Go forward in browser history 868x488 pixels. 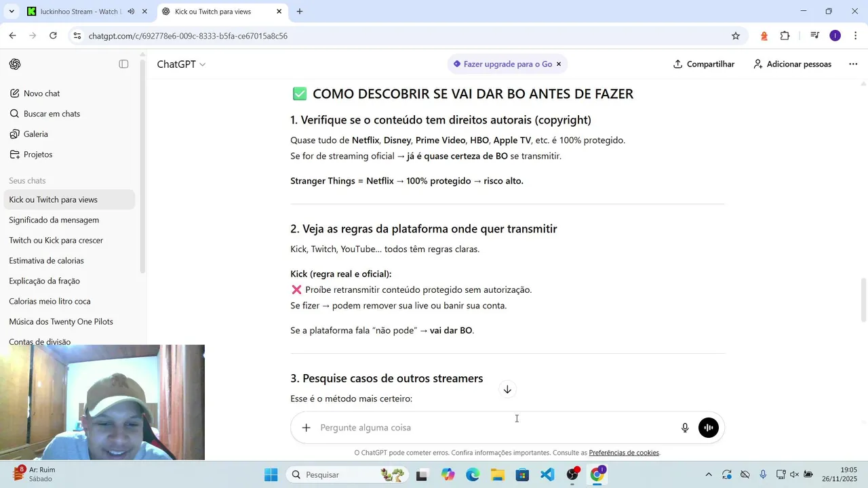33,36
